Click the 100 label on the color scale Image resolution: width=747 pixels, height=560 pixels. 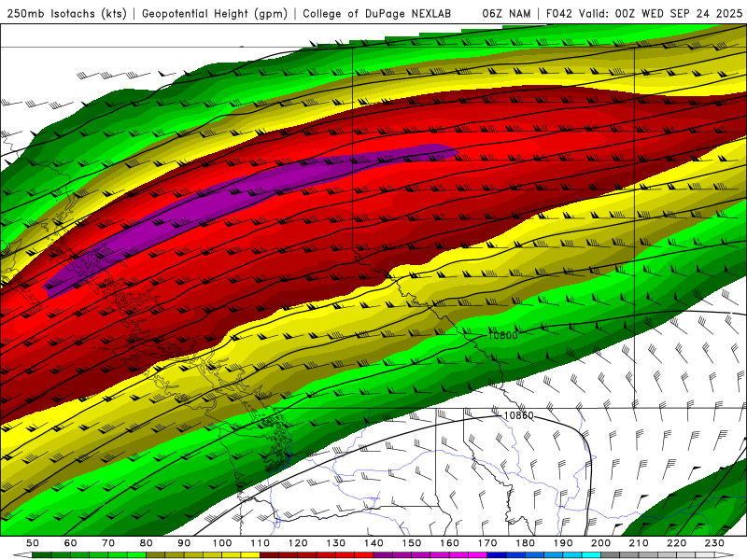(222, 543)
